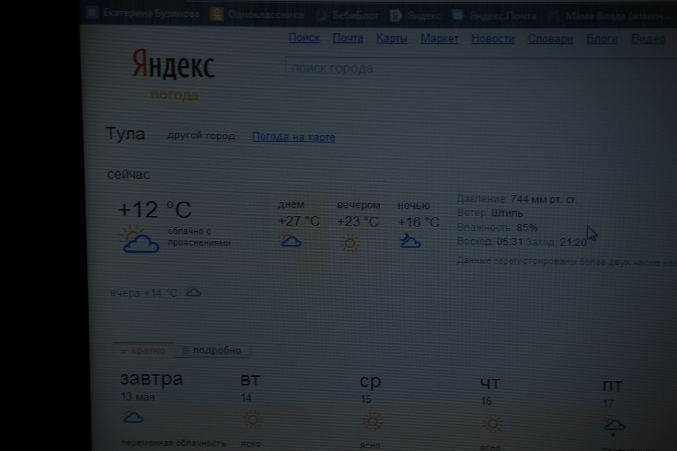
Task: Click the Yandex logo
Action: point(172,66)
